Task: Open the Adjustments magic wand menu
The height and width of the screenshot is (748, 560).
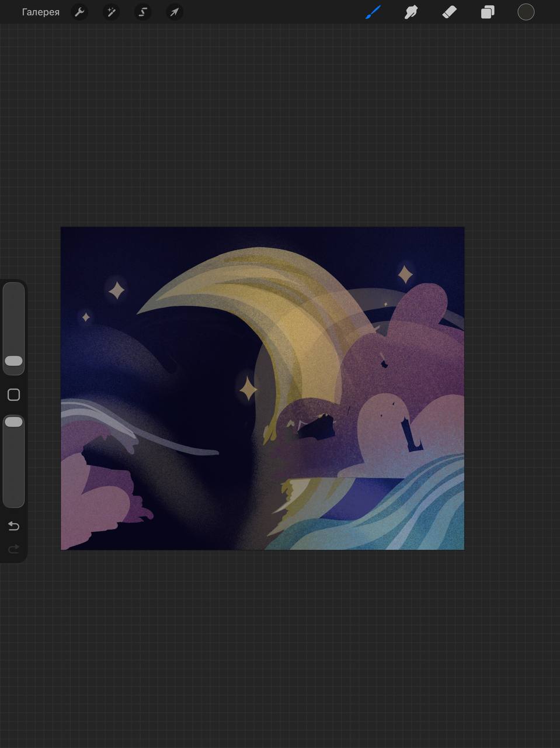Action: 111,12
